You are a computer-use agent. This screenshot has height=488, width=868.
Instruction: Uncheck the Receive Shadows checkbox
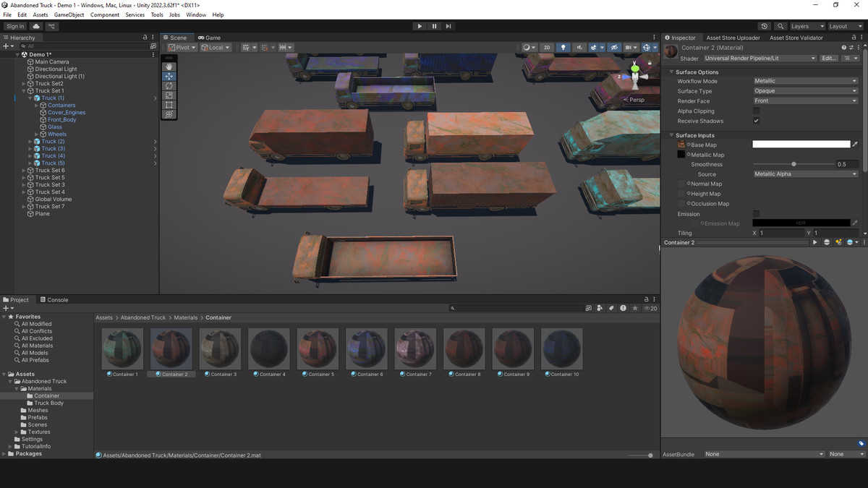[x=757, y=121]
